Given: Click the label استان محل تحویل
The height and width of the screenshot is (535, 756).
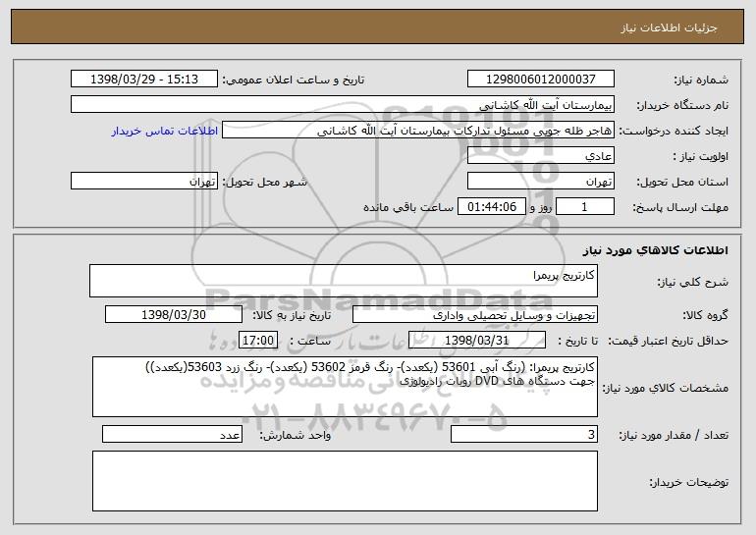Looking at the screenshot, I should 682,183.
